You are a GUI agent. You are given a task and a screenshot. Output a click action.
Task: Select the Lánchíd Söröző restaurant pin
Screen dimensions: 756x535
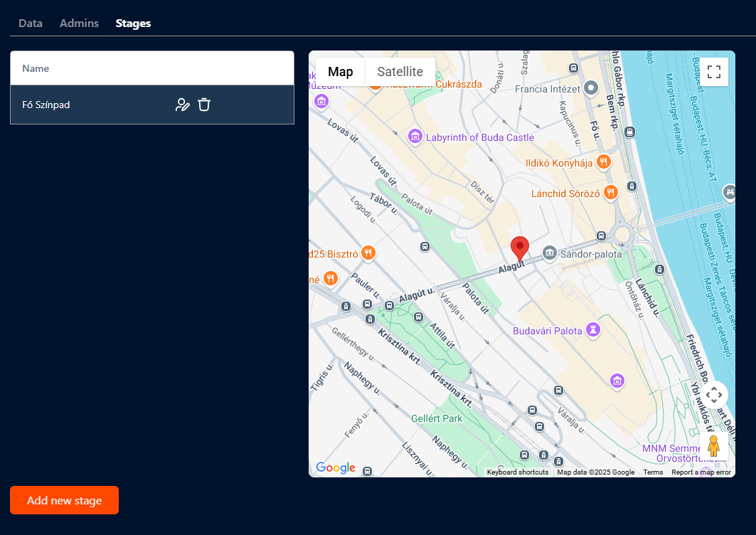[610, 193]
